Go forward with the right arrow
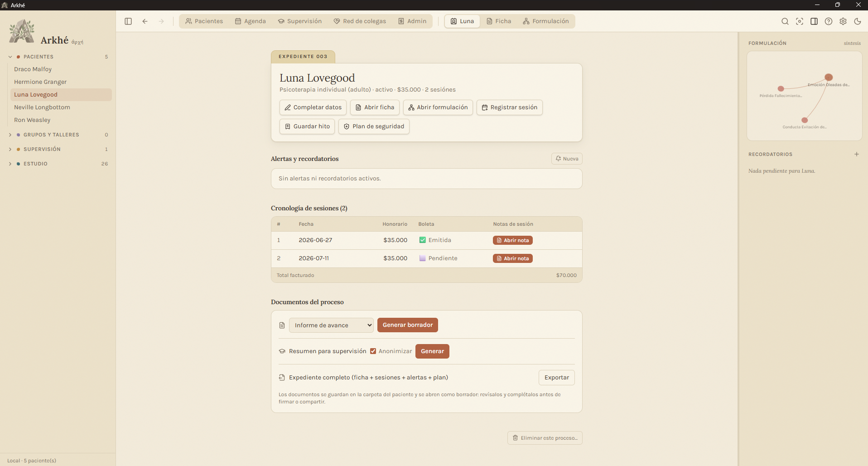 (x=161, y=21)
